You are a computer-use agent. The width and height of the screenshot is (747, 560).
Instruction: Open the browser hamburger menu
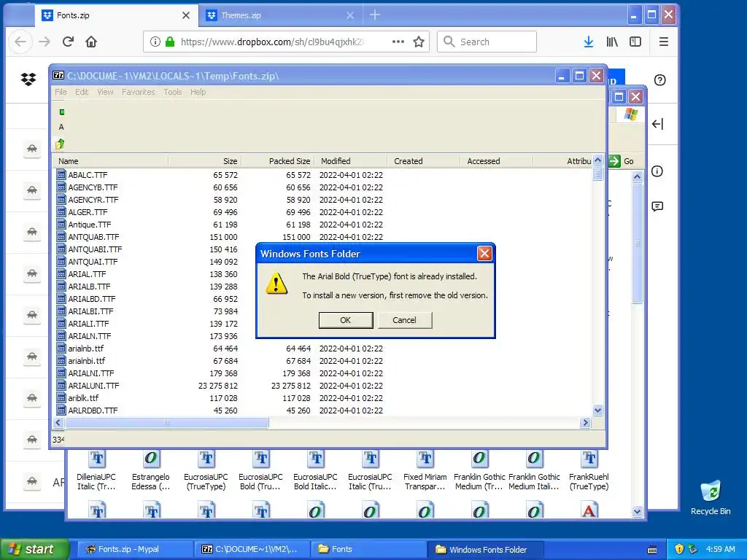(664, 42)
